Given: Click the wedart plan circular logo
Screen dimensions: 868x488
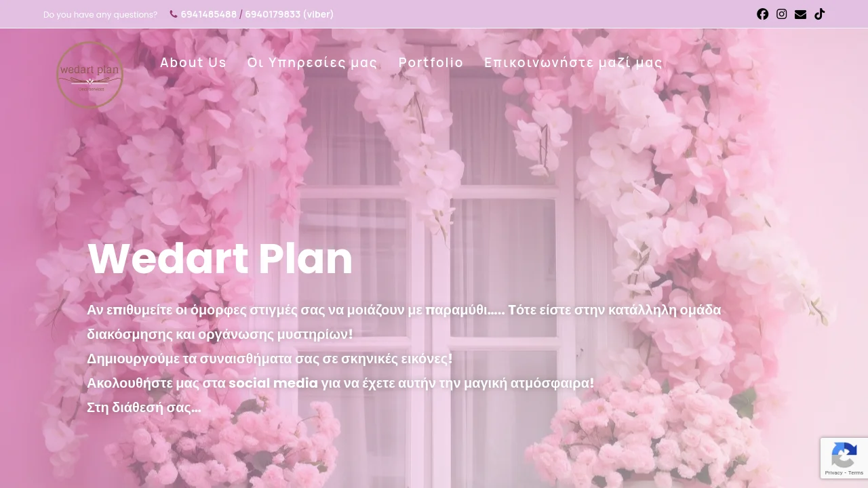Looking at the screenshot, I should pyautogui.click(x=90, y=75).
